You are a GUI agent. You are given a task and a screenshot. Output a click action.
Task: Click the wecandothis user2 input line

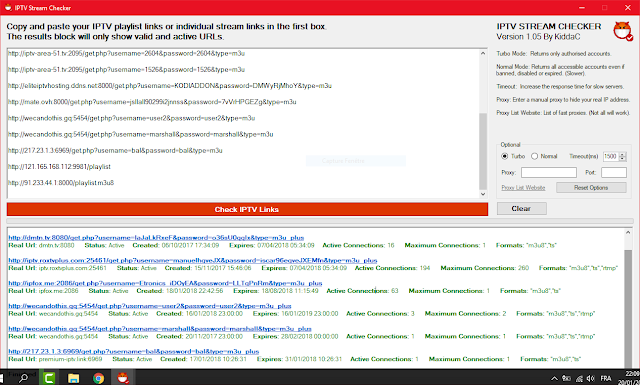131,118
